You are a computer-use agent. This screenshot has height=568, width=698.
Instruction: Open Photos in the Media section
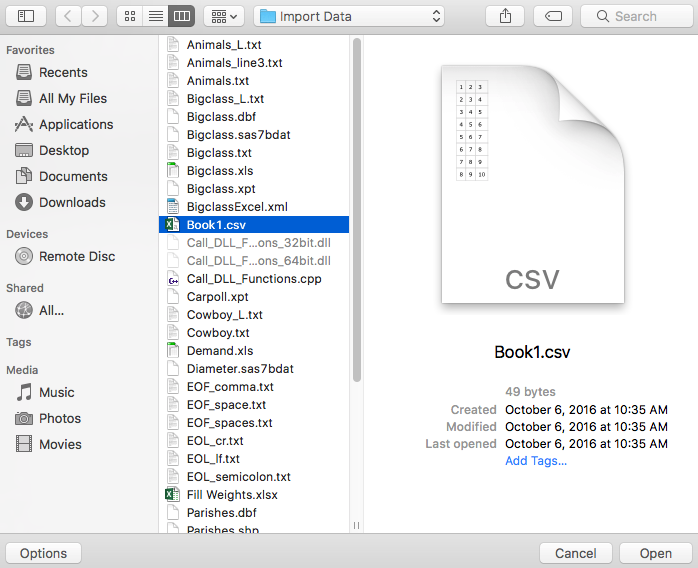pos(48,418)
